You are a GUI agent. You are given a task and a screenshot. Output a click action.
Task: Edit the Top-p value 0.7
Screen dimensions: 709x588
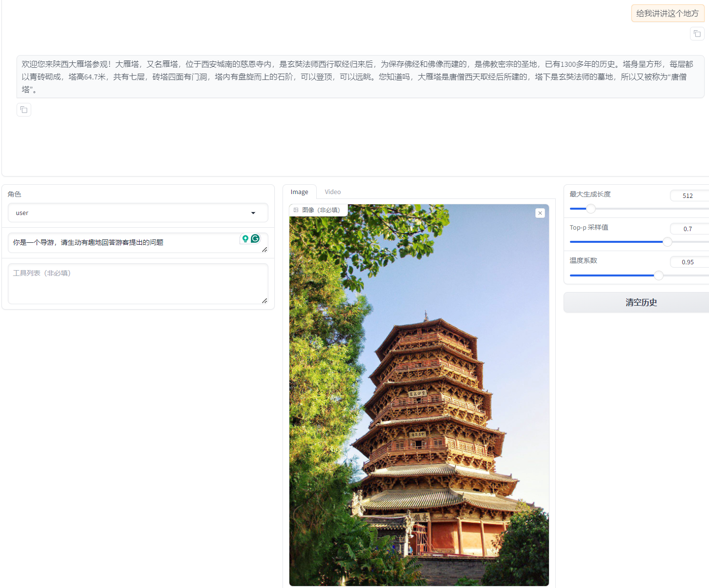[689, 229]
